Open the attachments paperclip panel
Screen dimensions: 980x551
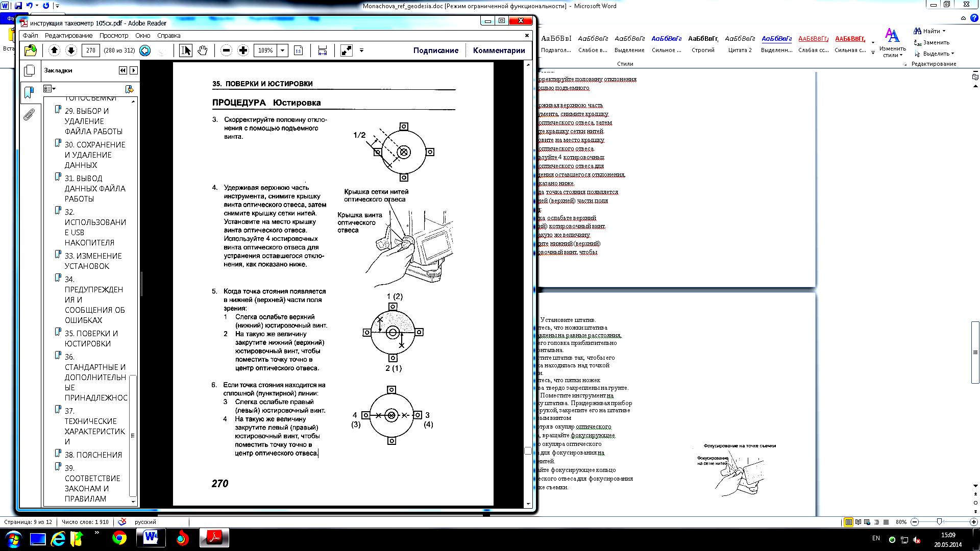pyautogui.click(x=29, y=114)
